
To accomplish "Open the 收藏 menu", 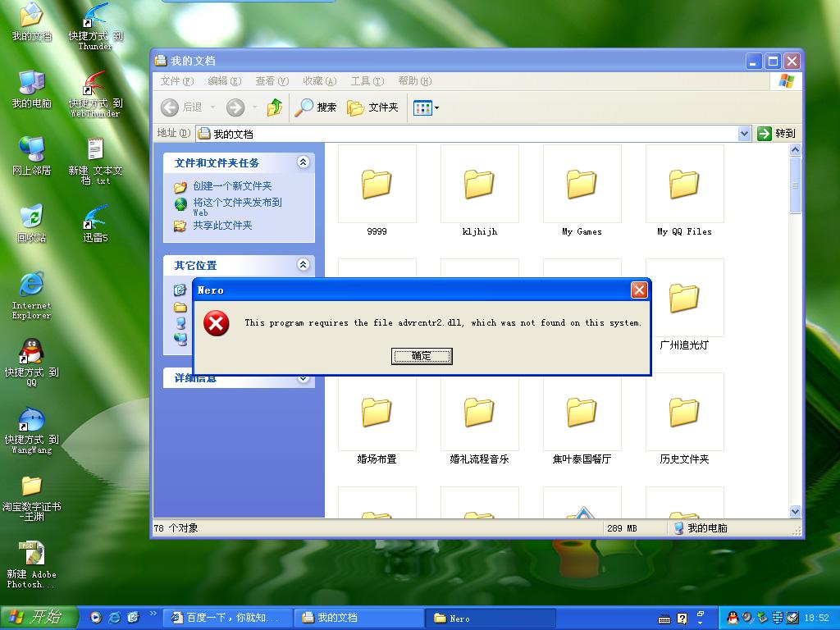I will [319, 81].
